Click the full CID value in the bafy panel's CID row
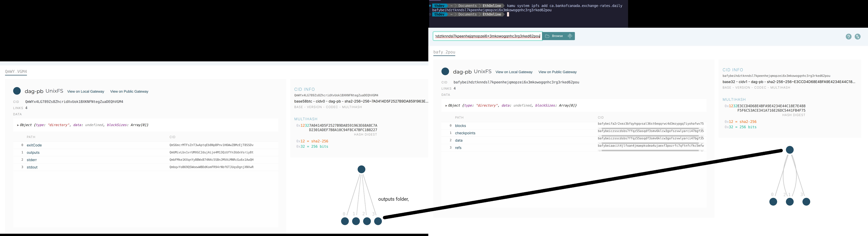868x236 pixels. click(516, 82)
